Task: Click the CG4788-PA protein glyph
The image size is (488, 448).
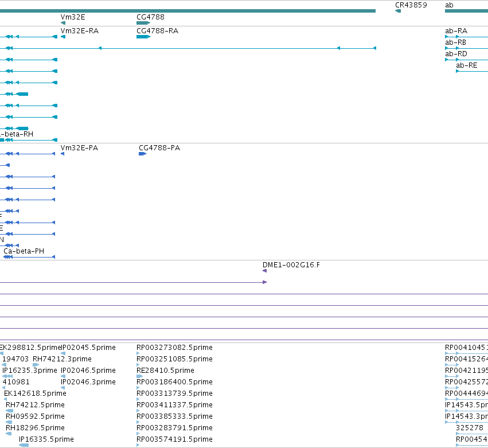Action: pos(143,154)
